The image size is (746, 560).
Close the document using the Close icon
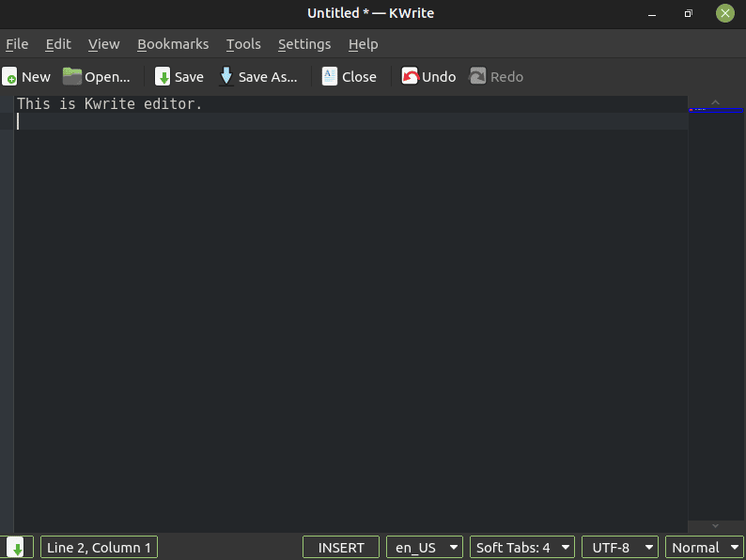coord(330,77)
